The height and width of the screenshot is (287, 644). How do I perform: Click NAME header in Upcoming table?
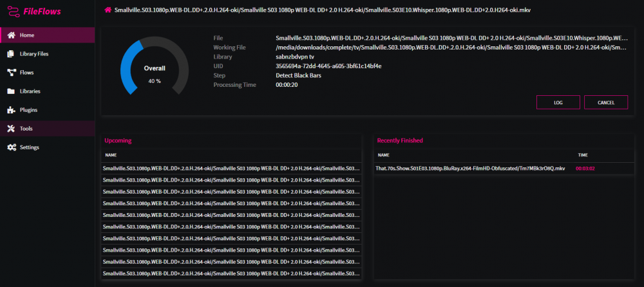(111, 155)
